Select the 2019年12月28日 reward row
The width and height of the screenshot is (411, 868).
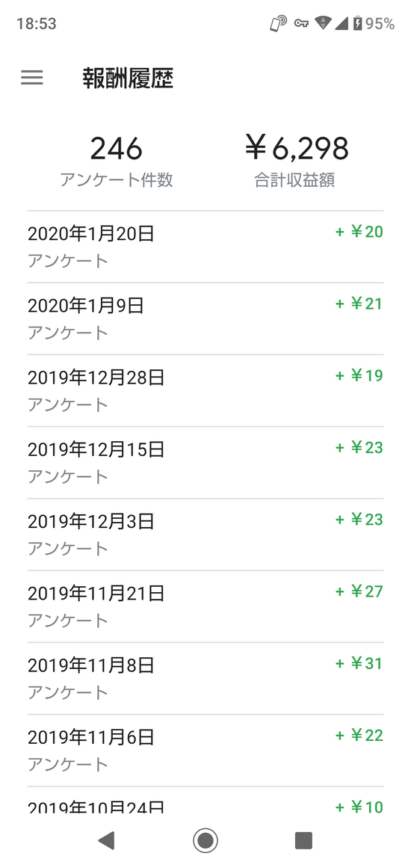pos(205,391)
